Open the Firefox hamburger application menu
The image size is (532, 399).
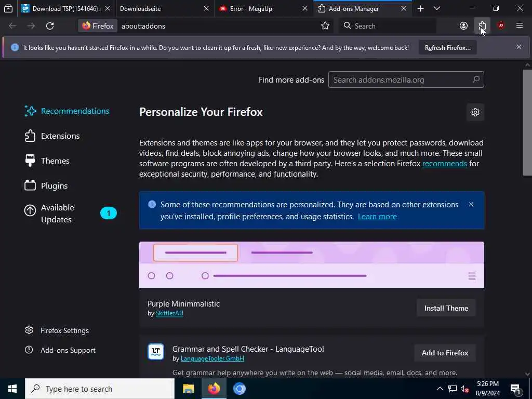coord(519,26)
